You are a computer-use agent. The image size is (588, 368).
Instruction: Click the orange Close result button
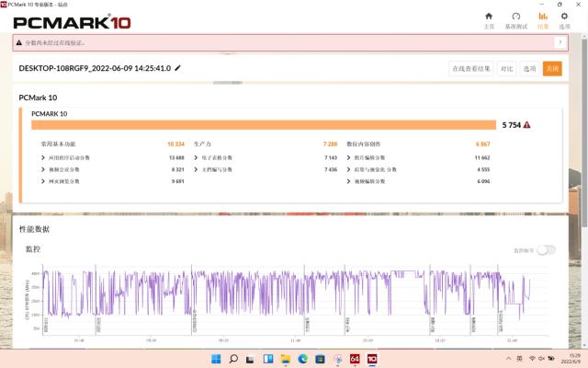pos(552,69)
